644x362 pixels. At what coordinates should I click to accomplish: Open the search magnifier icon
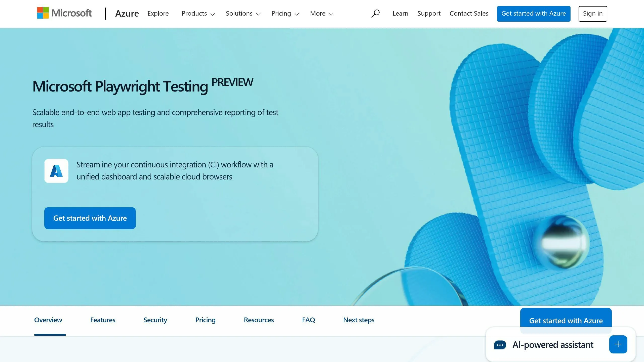375,13
